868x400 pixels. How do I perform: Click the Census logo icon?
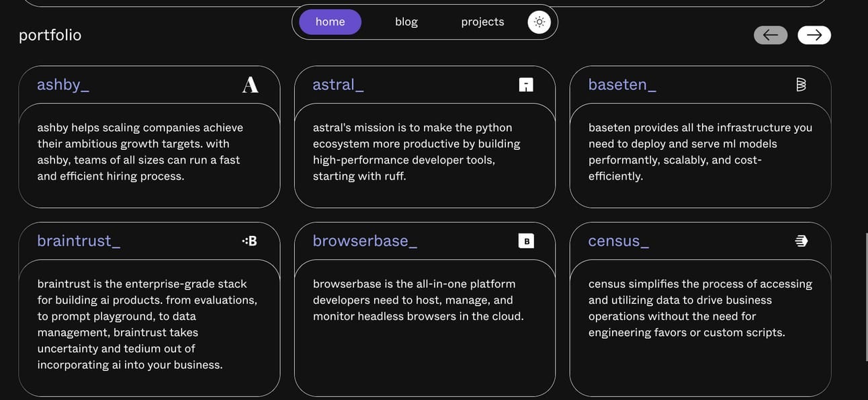[x=801, y=241]
